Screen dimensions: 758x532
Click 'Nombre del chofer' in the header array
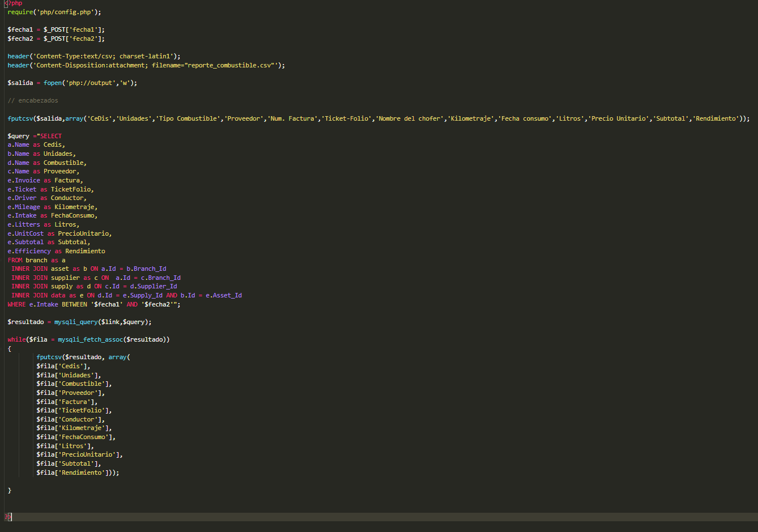point(411,118)
